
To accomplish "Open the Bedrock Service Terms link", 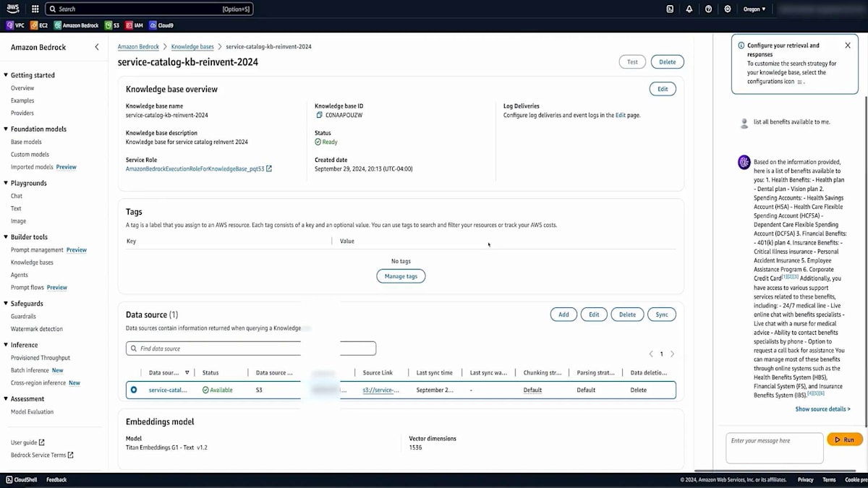I will pos(42,455).
